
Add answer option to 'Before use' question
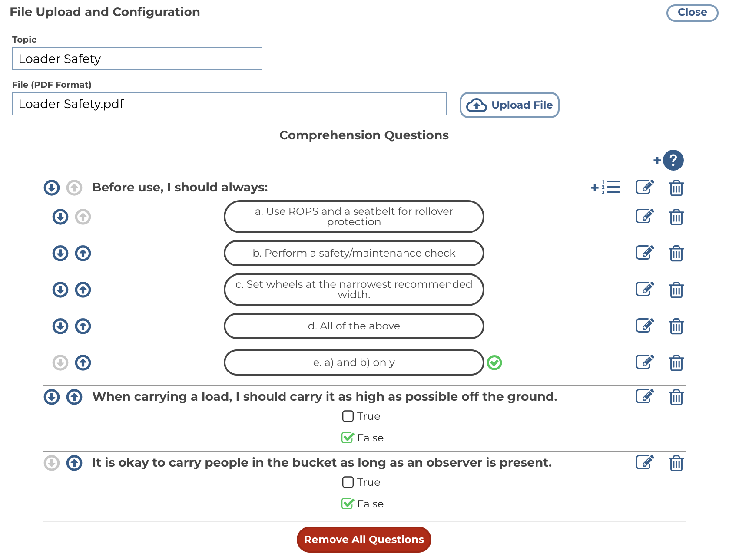(606, 188)
